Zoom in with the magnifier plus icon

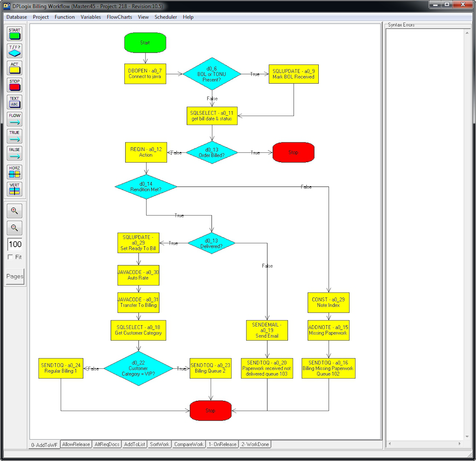coord(15,211)
